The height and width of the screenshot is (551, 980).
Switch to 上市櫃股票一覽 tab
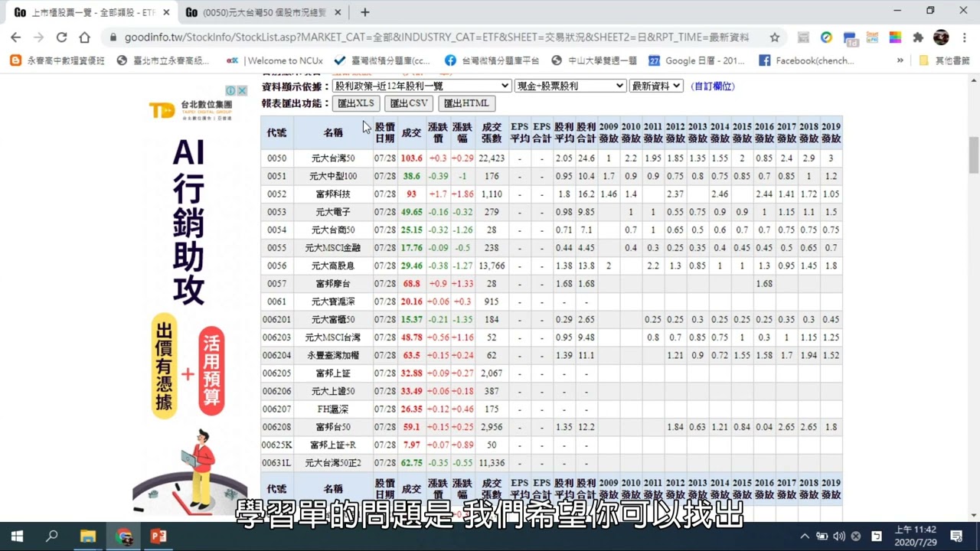click(x=92, y=12)
